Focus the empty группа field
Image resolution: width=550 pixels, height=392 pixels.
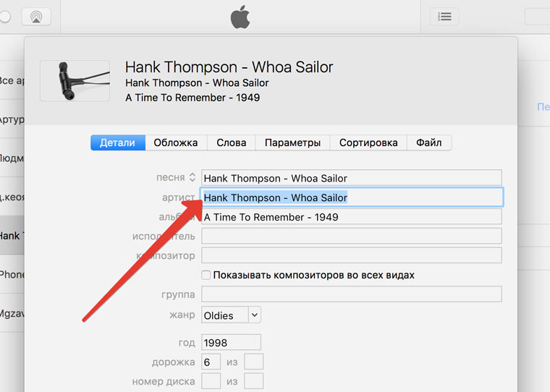[352, 294]
